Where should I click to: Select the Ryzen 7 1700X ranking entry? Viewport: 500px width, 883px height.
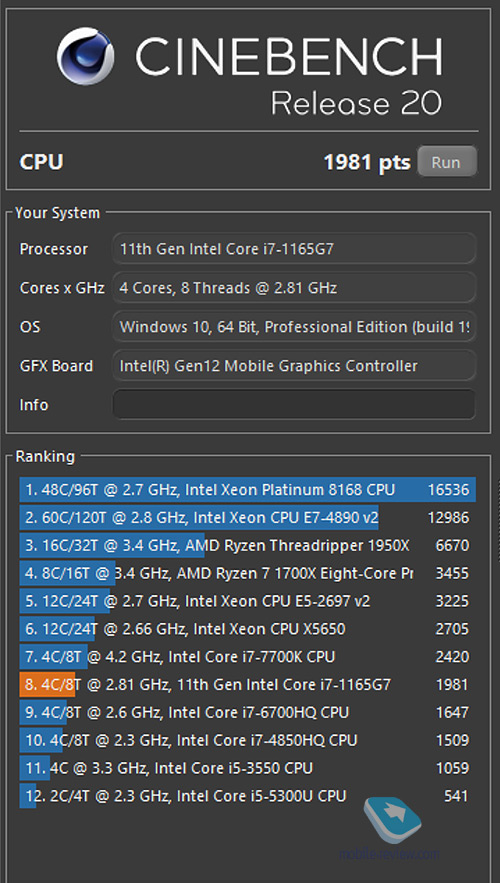[x=248, y=573]
